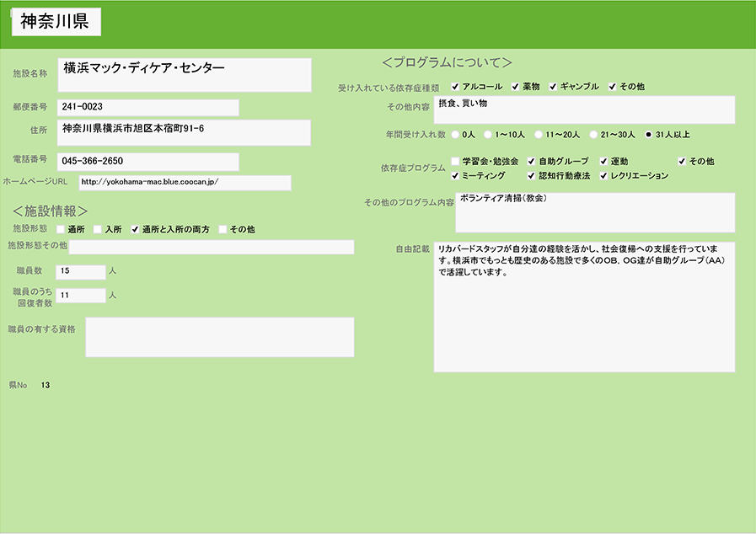Toggle the 薬物 checkbox

point(516,87)
